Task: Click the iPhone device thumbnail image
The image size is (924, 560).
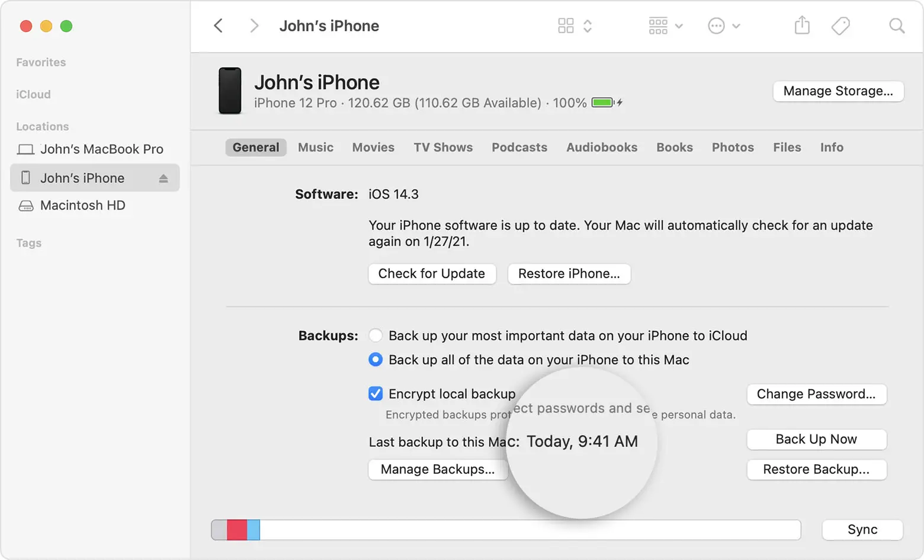Action: (x=230, y=91)
